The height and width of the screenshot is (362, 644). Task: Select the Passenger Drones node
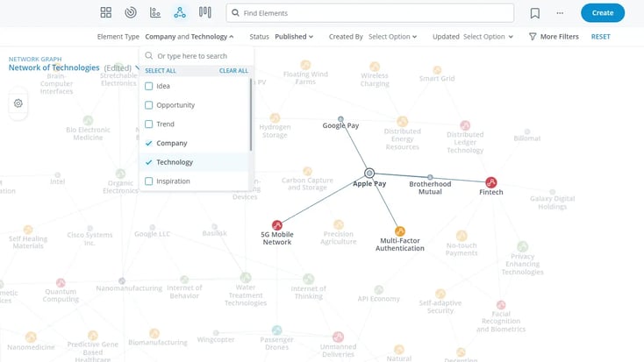pos(277,330)
